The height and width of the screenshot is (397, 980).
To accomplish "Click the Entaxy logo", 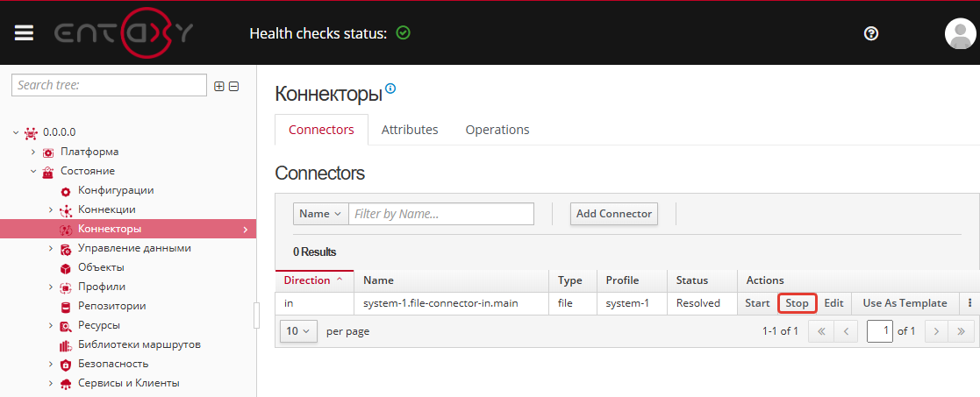I will click(123, 33).
